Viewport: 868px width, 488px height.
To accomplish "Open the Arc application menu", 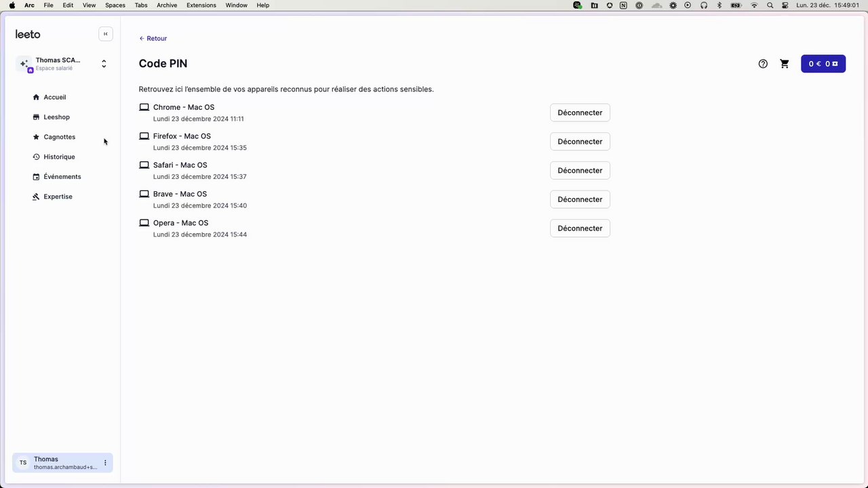I will [29, 5].
